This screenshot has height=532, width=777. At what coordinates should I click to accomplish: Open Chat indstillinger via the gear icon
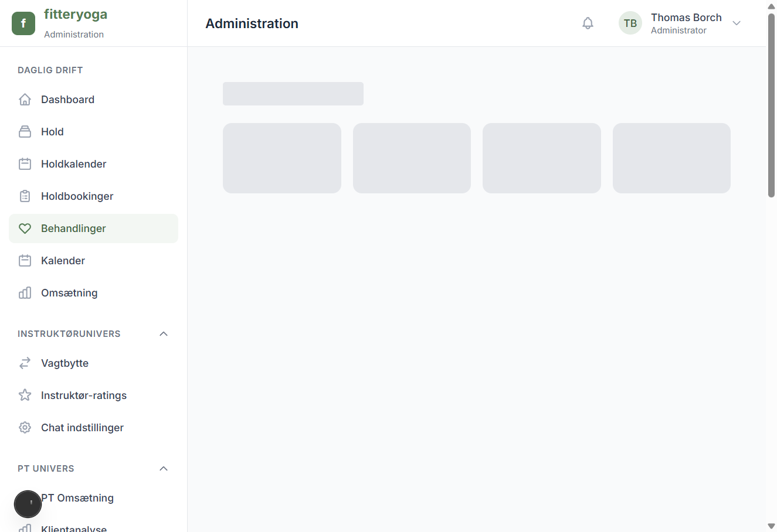click(x=25, y=427)
